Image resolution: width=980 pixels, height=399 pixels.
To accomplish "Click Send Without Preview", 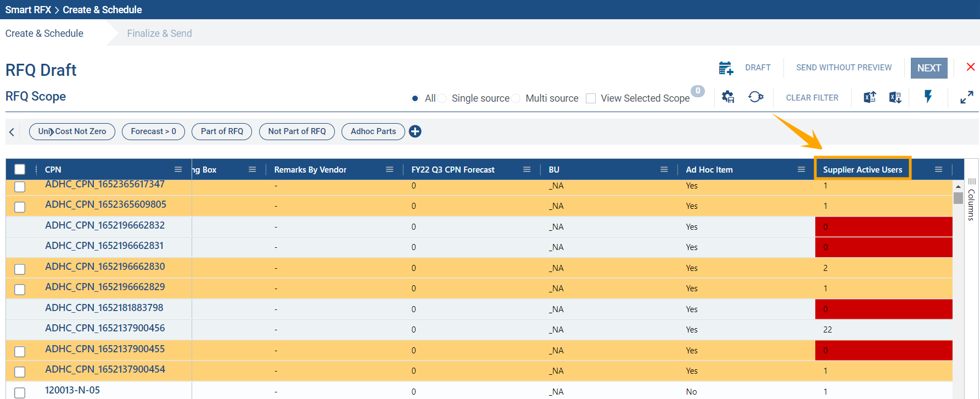I will pos(843,68).
